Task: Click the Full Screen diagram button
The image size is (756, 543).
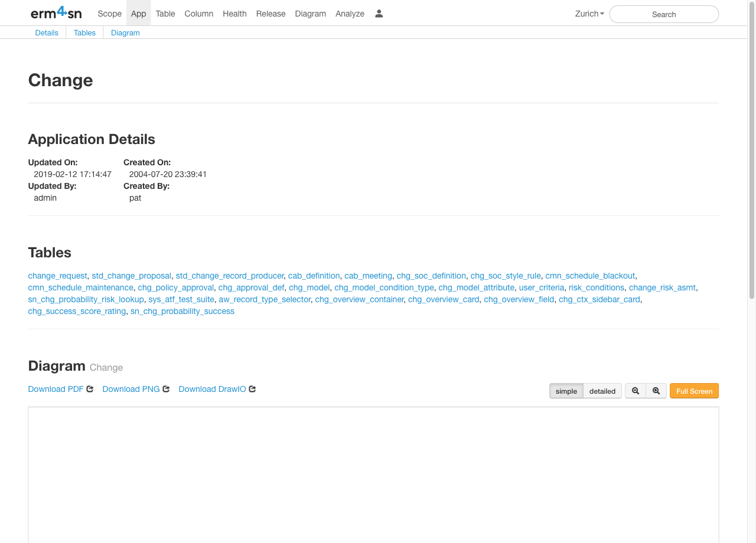Action: (x=694, y=391)
